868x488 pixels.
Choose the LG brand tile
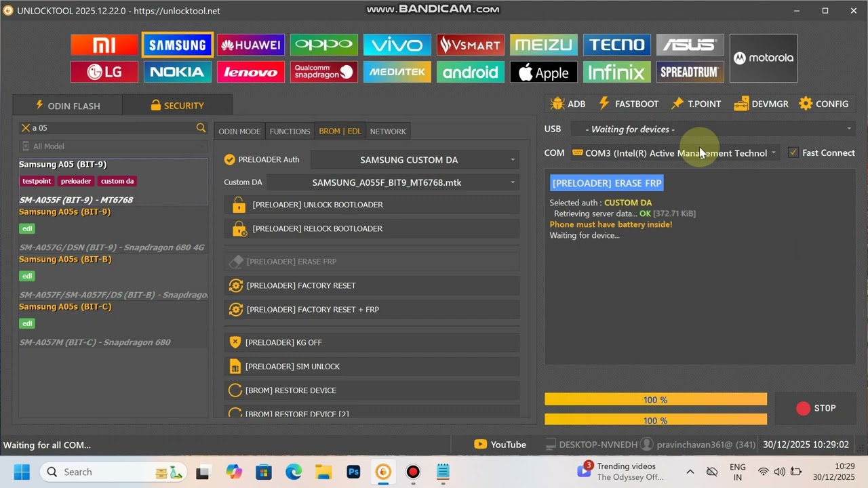(x=104, y=72)
